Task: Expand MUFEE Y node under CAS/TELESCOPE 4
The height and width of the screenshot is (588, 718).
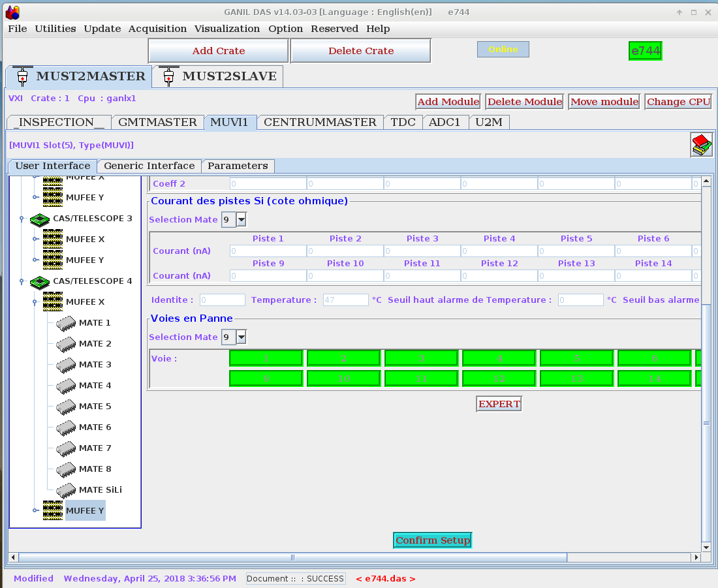Action: coord(35,510)
